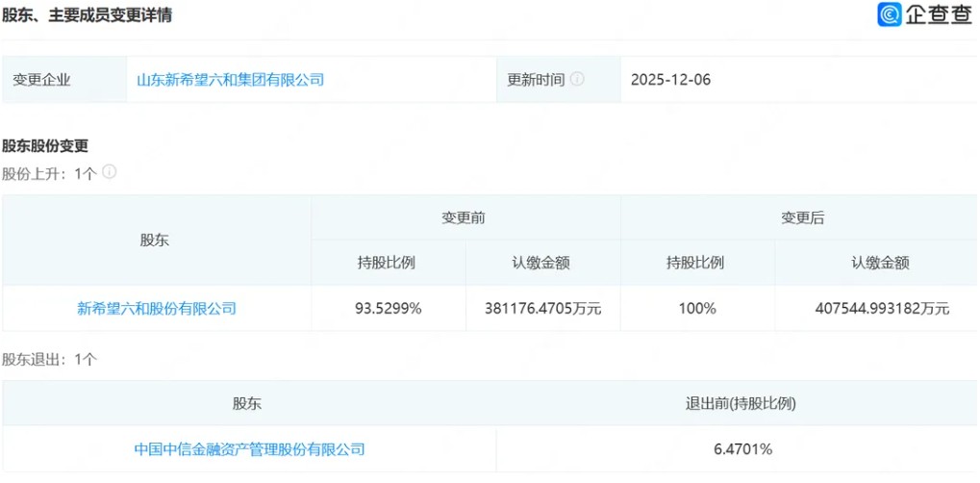Open 新希望六和股份有限公司 shareholder link

157,309
